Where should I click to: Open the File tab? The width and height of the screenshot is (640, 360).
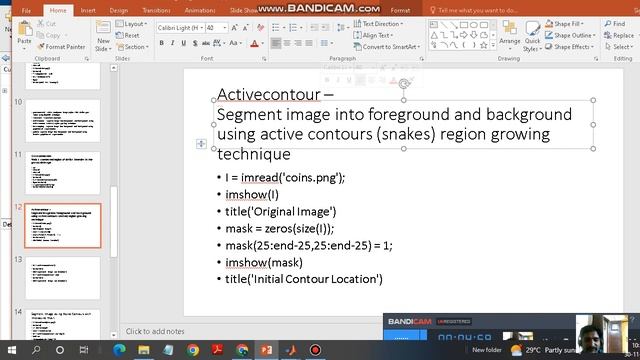point(26,11)
